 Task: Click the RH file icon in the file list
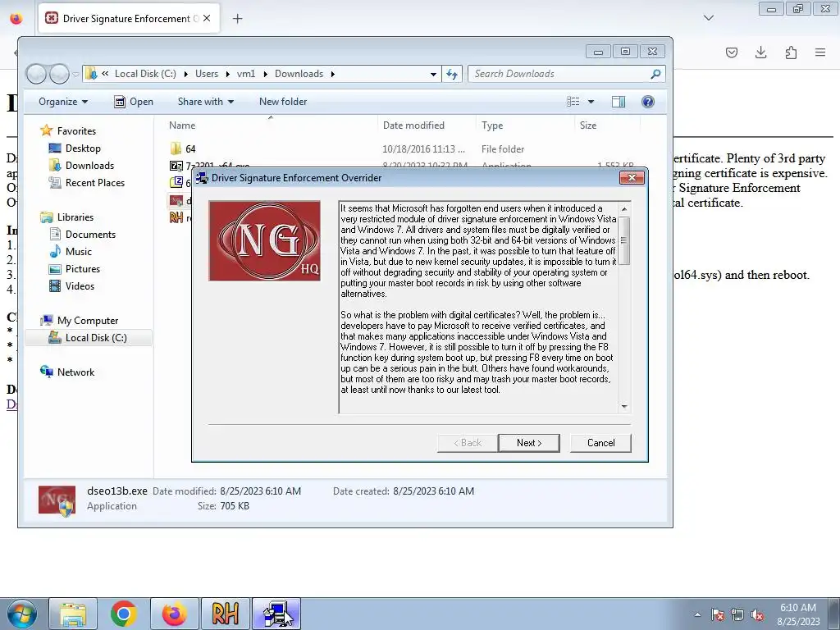coord(176,217)
